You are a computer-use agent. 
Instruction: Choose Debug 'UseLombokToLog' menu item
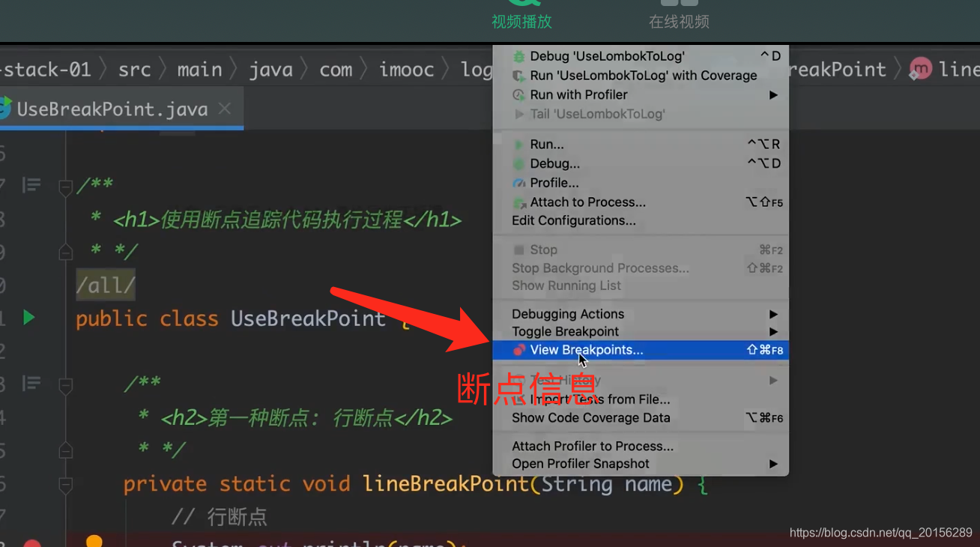click(x=641, y=56)
